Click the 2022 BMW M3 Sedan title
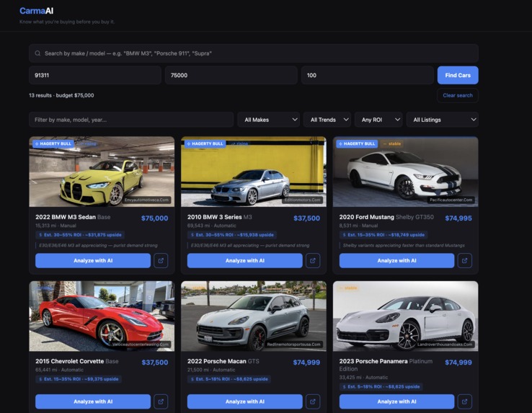532x413 pixels. tap(66, 217)
